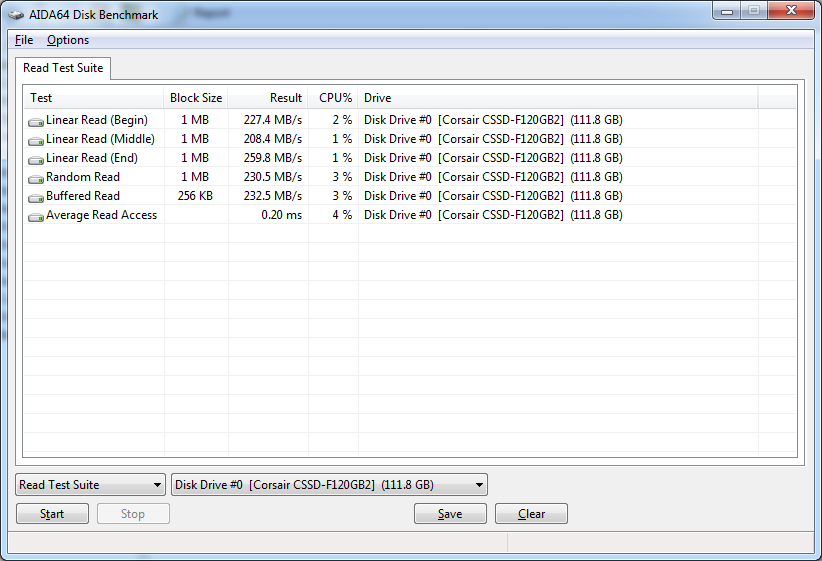This screenshot has height=561, width=822.
Task: Select the Linear Read (End) row label
Action: 92,158
